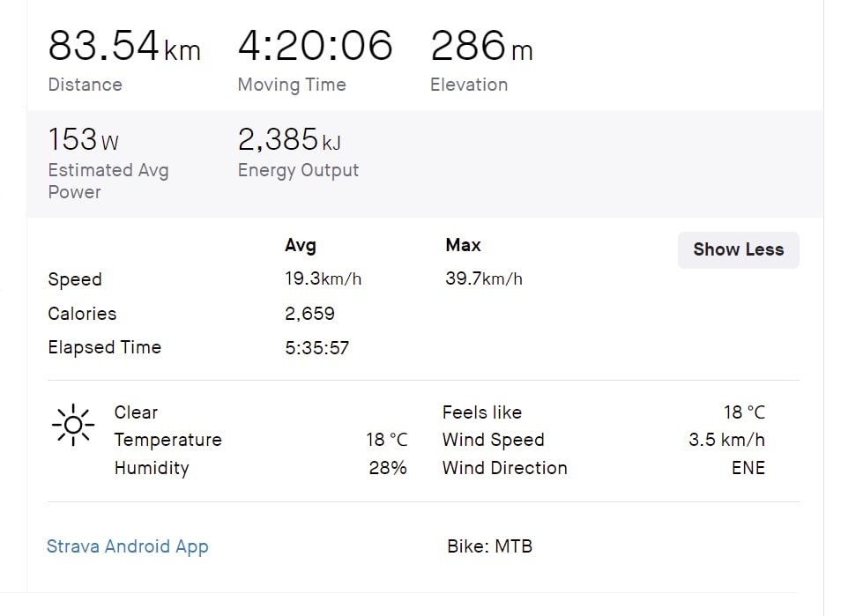Click the Feels like label
Image resolution: width=848 pixels, height=616 pixels.
(481, 412)
